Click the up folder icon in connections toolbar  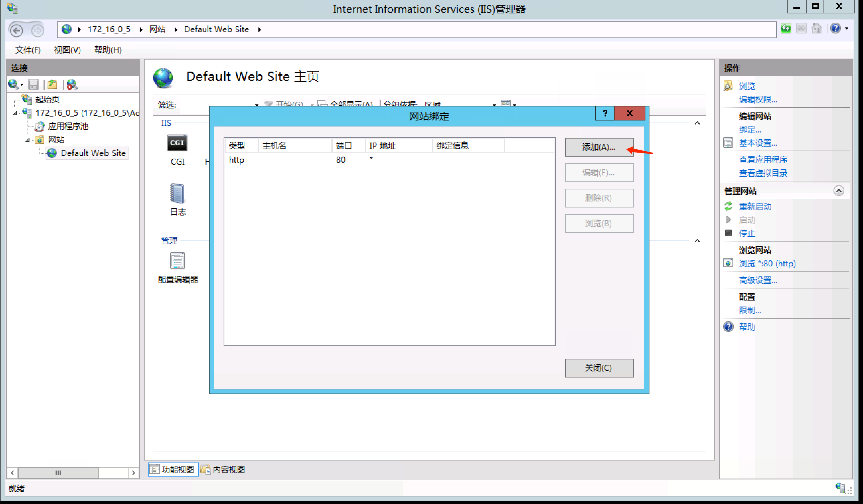click(53, 84)
